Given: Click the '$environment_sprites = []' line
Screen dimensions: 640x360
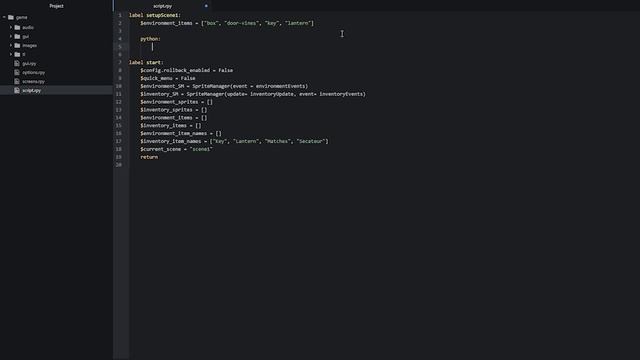Looking at the screenshot, I should click(176, 102).
